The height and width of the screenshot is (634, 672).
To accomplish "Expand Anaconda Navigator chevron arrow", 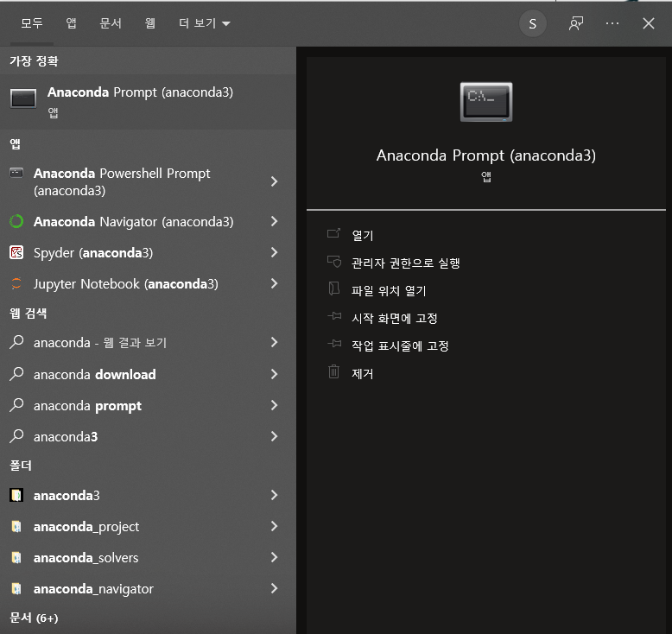I will [275, 221].
